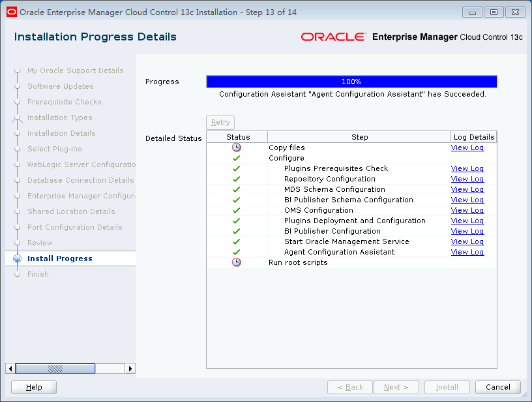Click the green checkmark beside Configure
The image size is (532, 402).
coord(237,158)
